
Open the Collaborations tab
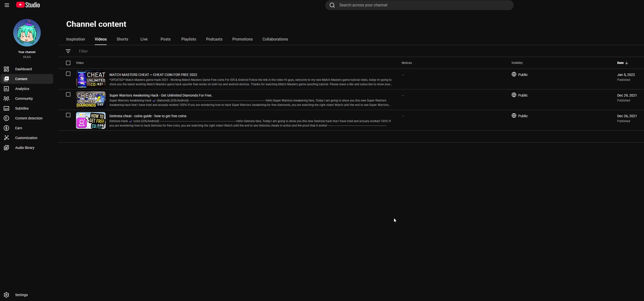275,39
